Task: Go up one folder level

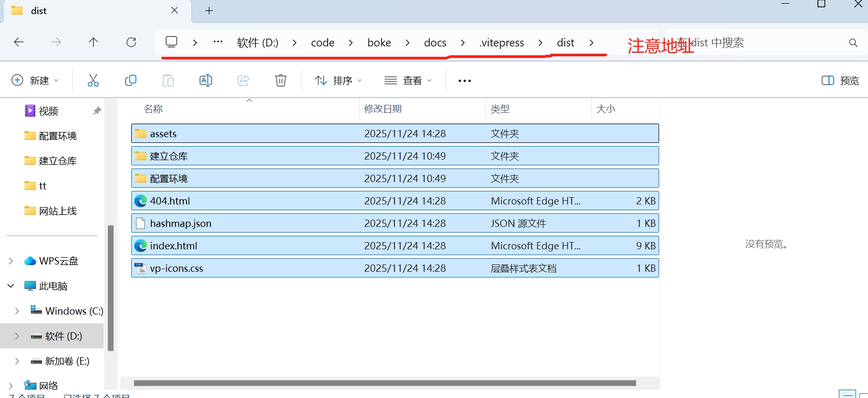Action: coord(94,42)
